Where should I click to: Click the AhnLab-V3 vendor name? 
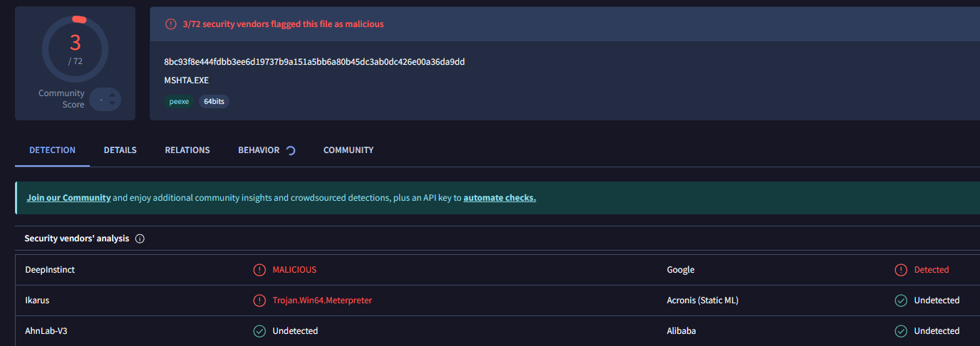coord(48,331)
